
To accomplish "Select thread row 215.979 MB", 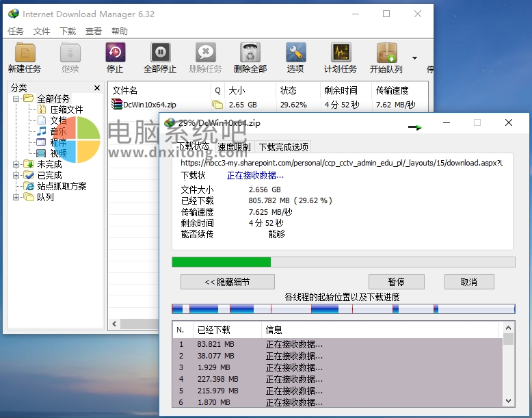I will [337, 391].
